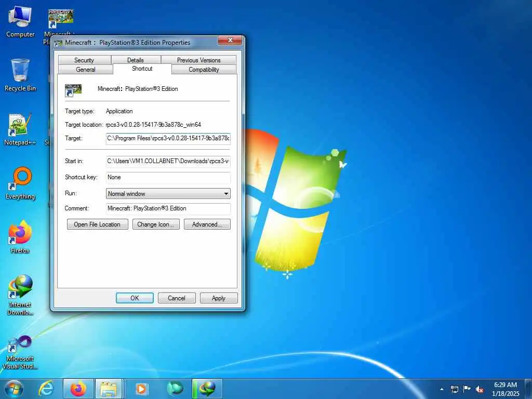
Task: Open the Previous Versions tab
Action: point(199,60)
